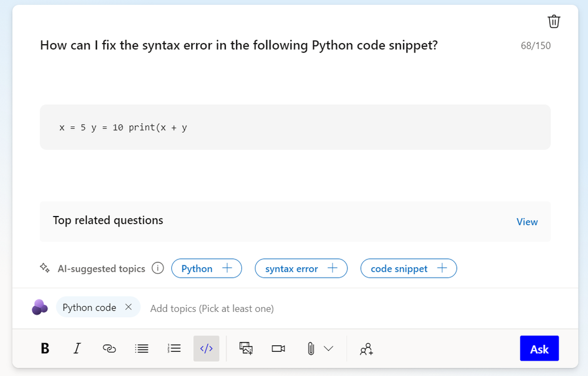Image resolution: width=588 pixels, height=376 pixels.
Task: Click the mention people icon
Action: [366, 349]
